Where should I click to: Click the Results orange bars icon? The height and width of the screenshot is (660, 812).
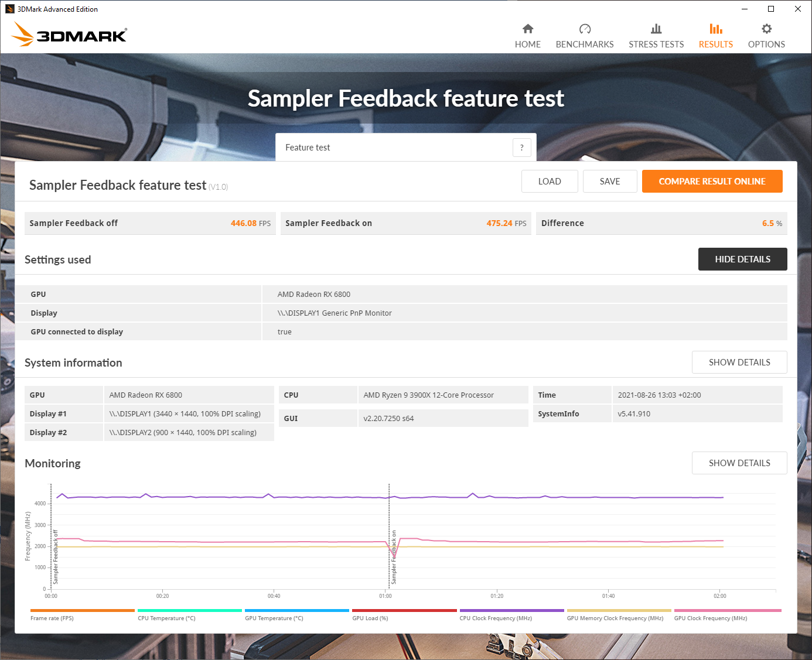716,29
